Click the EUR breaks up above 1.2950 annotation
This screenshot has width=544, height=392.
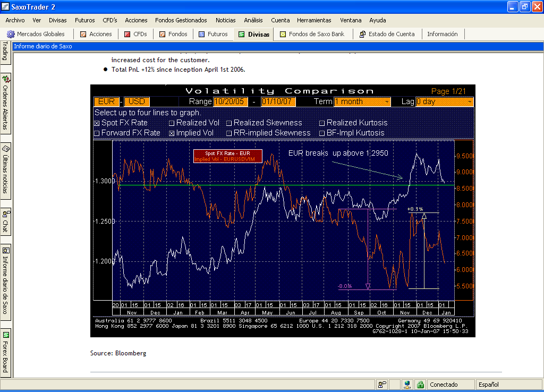(338, 153)
